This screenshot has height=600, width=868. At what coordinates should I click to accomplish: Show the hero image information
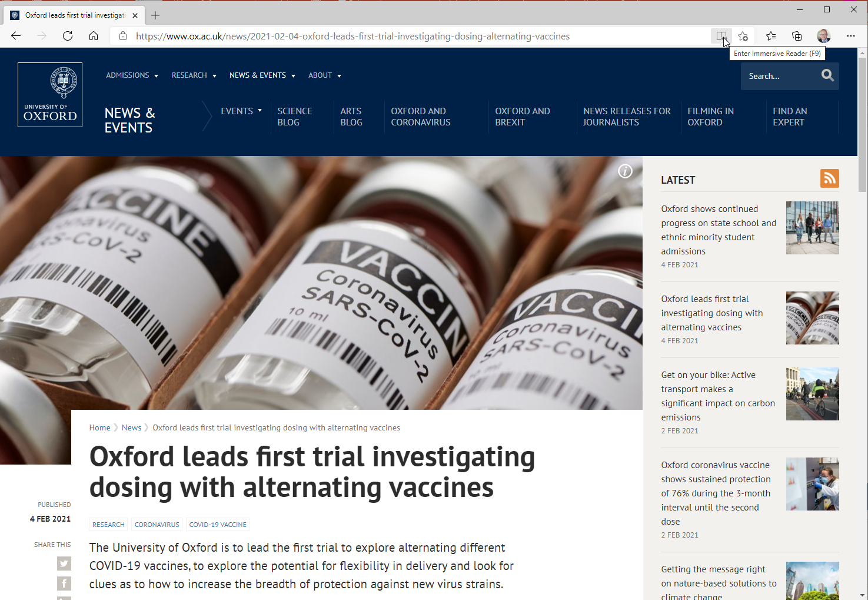(x=625, y=171)
